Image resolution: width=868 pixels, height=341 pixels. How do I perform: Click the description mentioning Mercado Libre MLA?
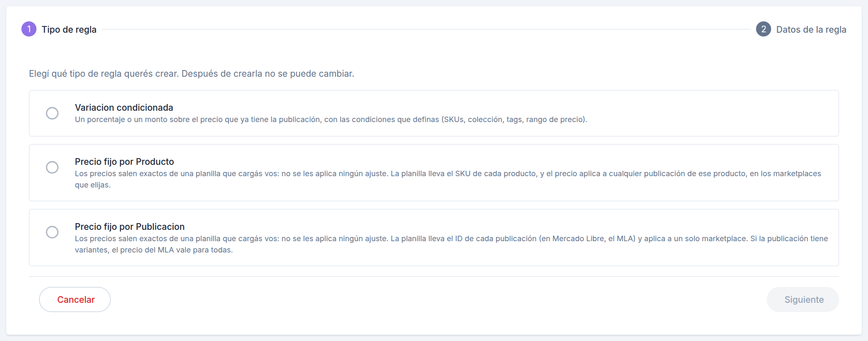pyautogui.click(x=451, y=244)
